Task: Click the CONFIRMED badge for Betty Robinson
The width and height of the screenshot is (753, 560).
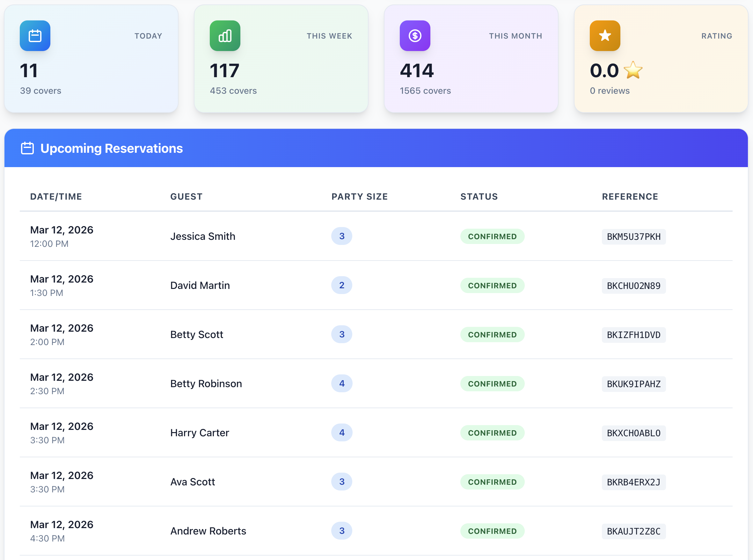Action: (x=492, y=384)
